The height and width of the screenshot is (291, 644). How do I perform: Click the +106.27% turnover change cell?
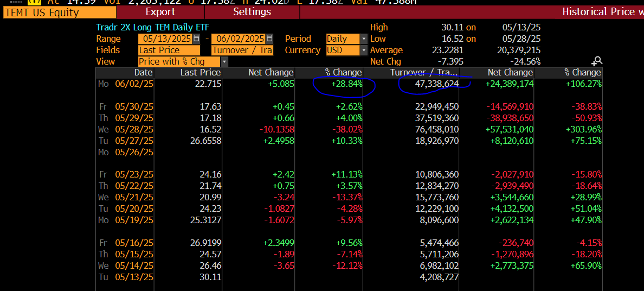(583, 84)
